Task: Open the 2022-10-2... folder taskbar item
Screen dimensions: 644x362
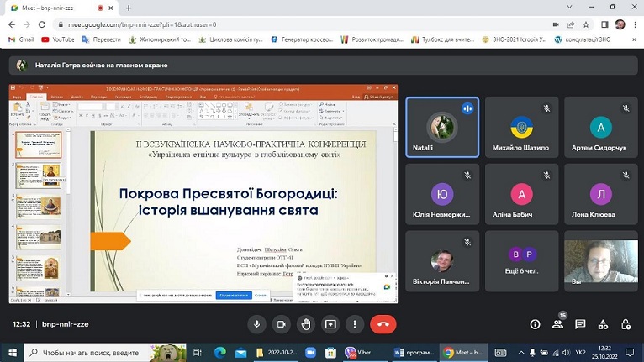Action: [x=277, y=353]
